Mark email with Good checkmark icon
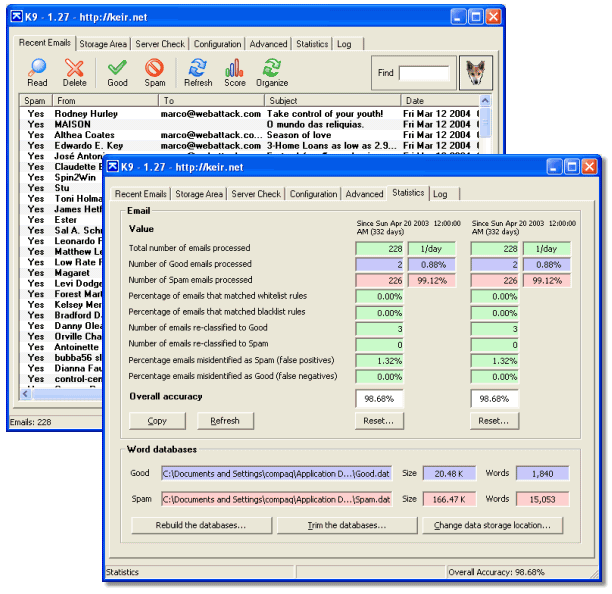 coord(117,73)
